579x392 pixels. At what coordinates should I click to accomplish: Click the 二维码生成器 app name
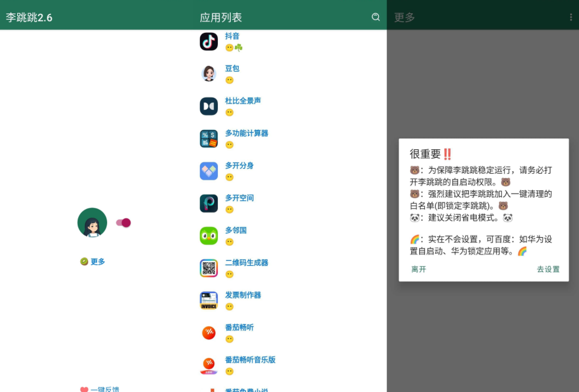[x=247, y=262]
